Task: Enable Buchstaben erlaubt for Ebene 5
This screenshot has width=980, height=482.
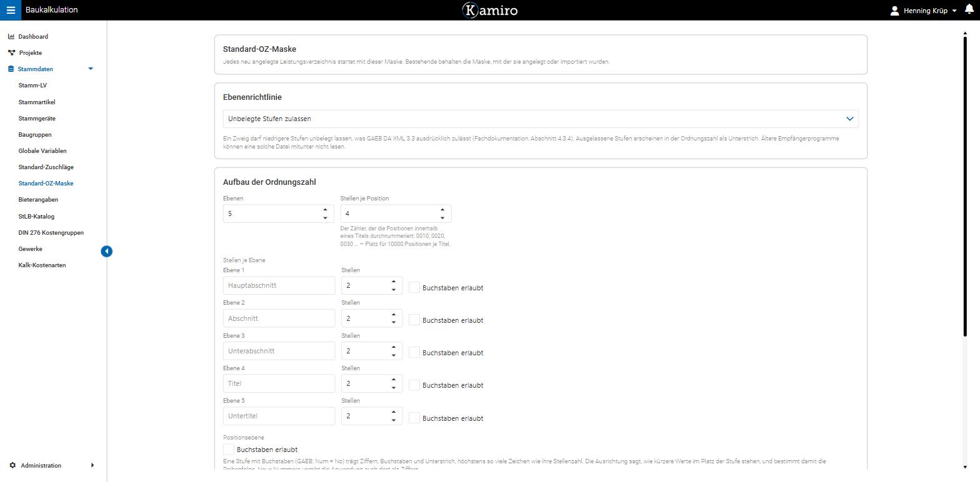Action: coord(414,418)
